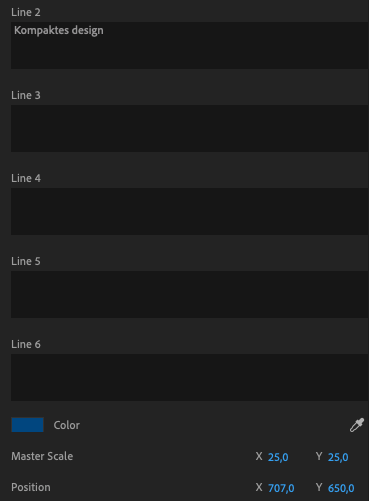Click into the Line 2 text field
This screenshot has width=369, height=501.
click(190, 45)
